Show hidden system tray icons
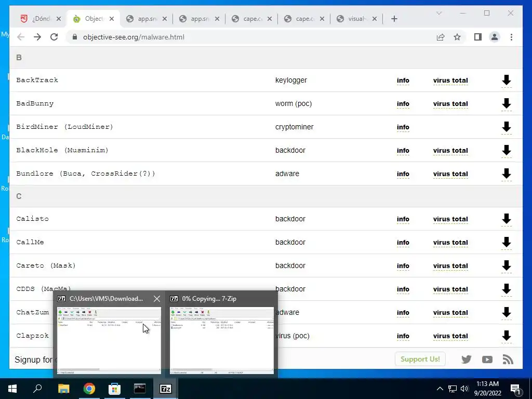Viewport: 532px width, 399px height. pos(440,389)
